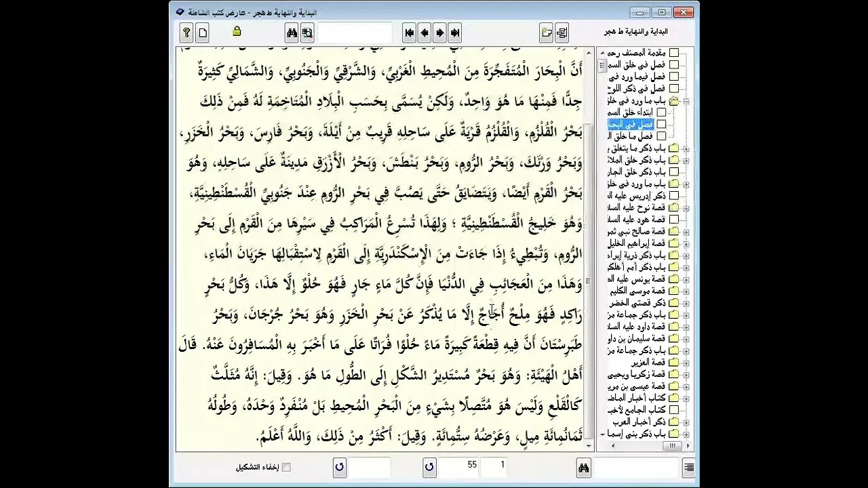
Task: Click folder icon of باب ذكر ما يتعلق
Action: tap(674, 148)
